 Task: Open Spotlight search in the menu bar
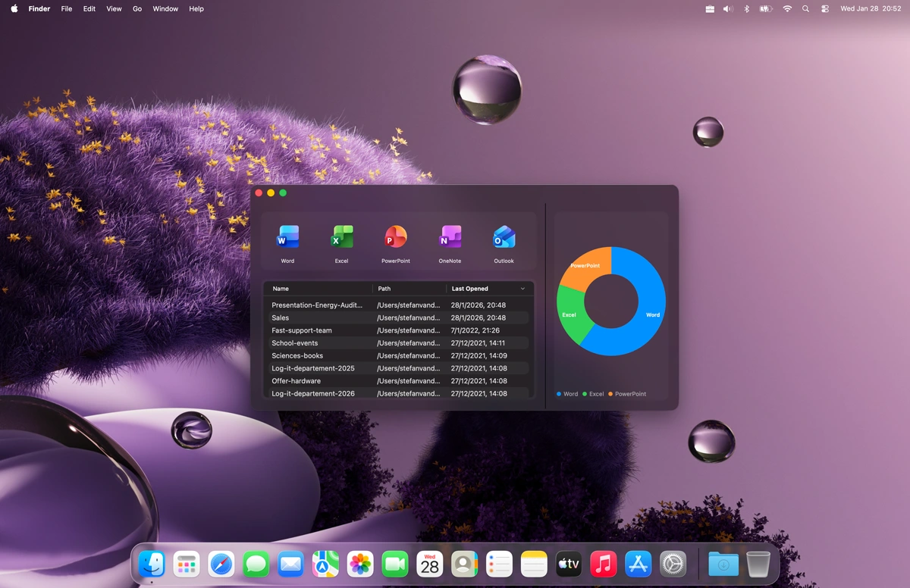pyautogui.click(x=805, y=8)
